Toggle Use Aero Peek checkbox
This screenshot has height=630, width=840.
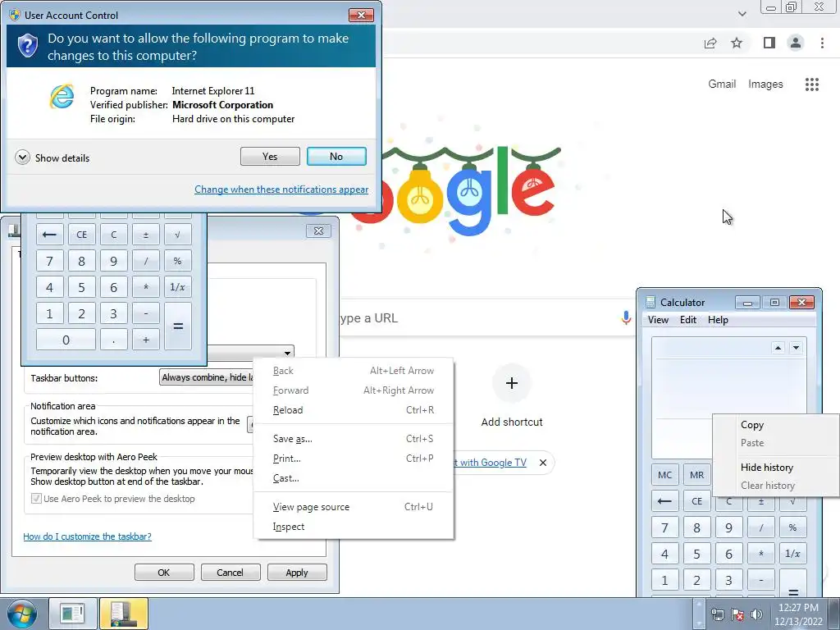tap(36, 499)
